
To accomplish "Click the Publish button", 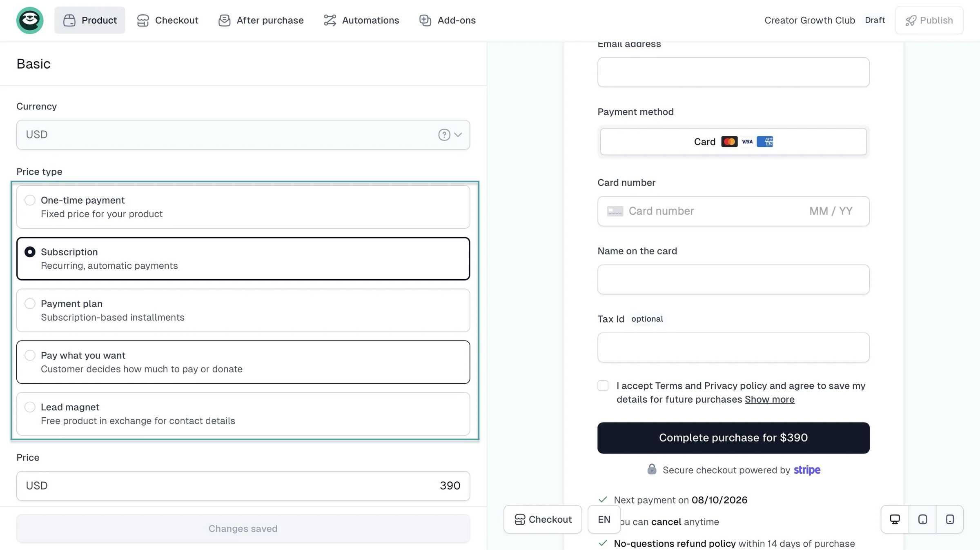I will (929, 20).
